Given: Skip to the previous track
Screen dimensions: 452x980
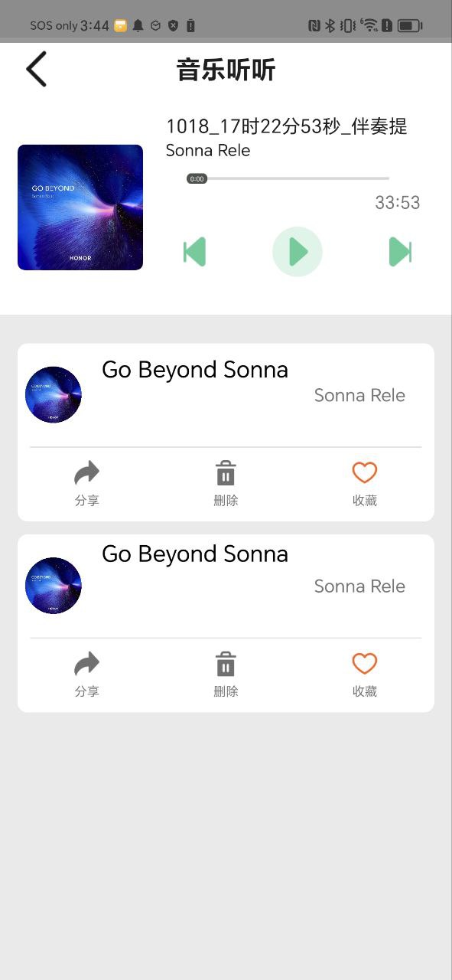Looking at the screenshot, I should [x=195, y=251].
